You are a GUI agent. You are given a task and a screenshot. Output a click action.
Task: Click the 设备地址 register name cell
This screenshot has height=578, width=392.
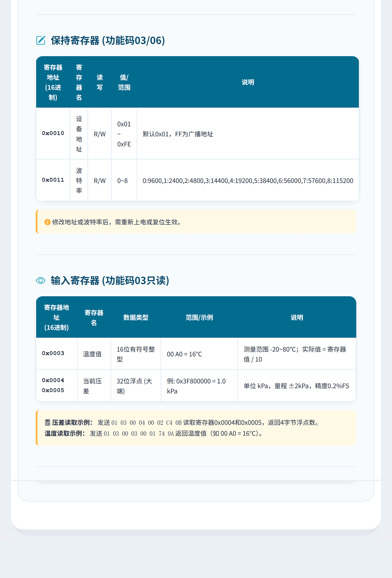pos(79,134)
